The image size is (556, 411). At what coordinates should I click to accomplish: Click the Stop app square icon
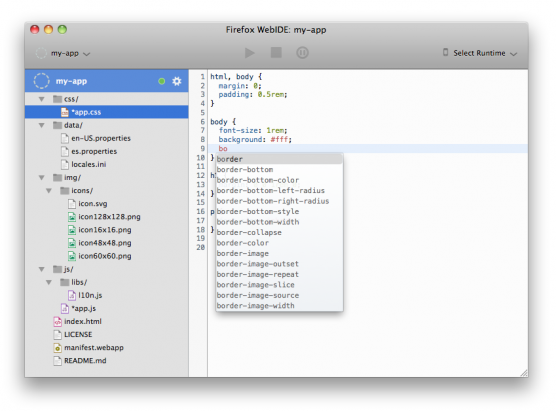tap(276, 52)
